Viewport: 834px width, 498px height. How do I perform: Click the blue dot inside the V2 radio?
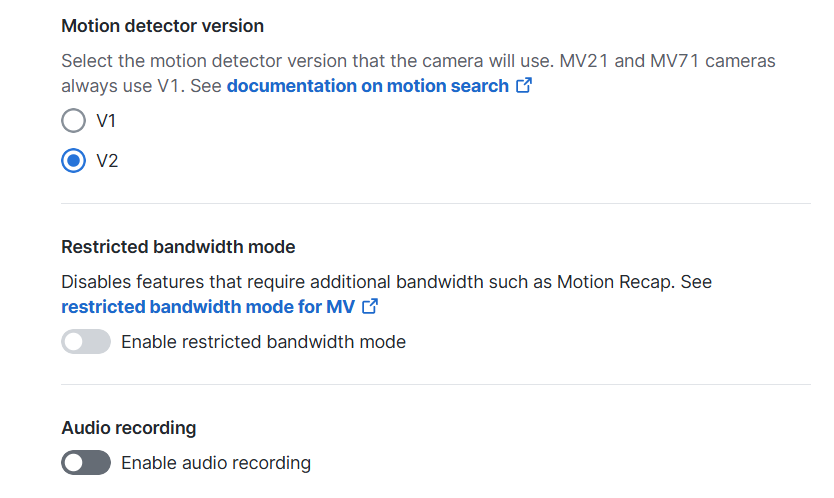73,161
